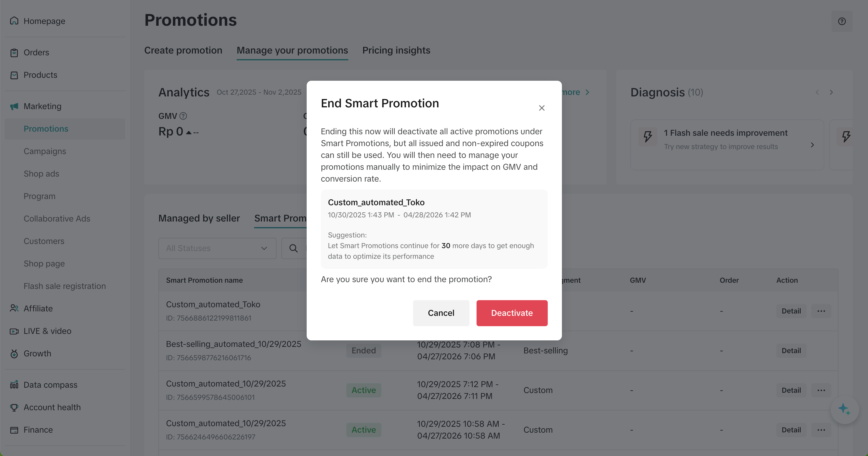This screenshot has width=868, height=456.
Task: Click the help question mark icon
Action: 842,21
